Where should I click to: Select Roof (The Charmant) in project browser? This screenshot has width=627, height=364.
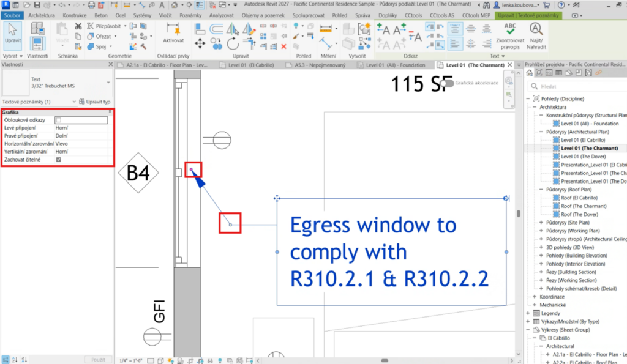coord(582,206)
